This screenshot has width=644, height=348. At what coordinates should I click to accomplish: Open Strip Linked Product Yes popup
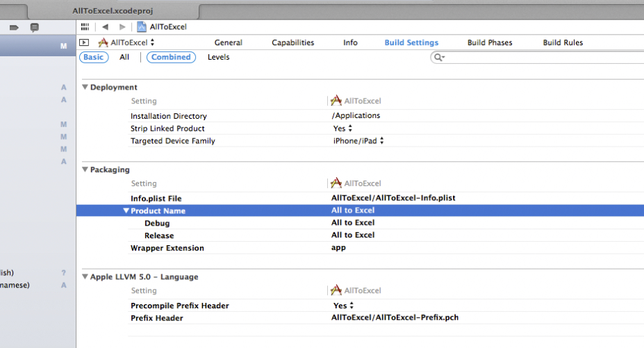click(343, 129)
